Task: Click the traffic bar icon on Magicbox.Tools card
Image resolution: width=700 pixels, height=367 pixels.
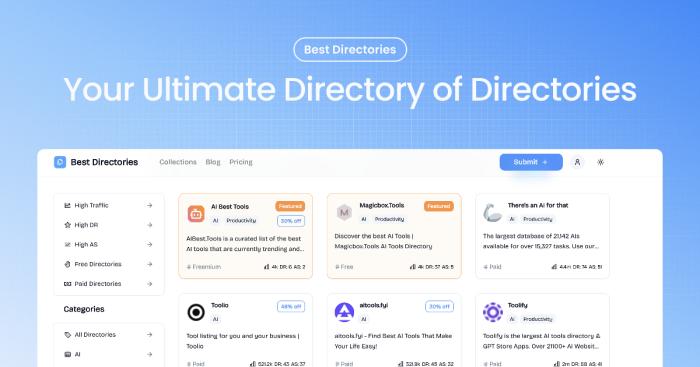Action: (x=412, y=267)
